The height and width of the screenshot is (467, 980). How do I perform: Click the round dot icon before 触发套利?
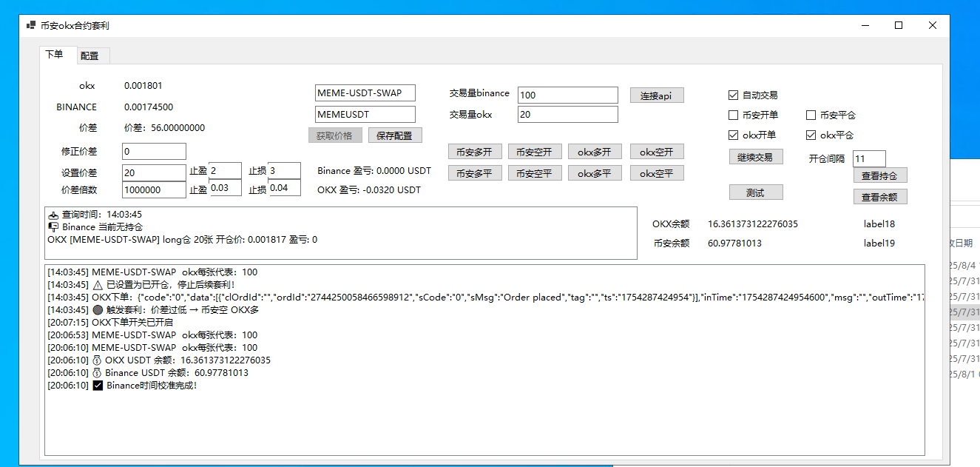pos(98,310)
